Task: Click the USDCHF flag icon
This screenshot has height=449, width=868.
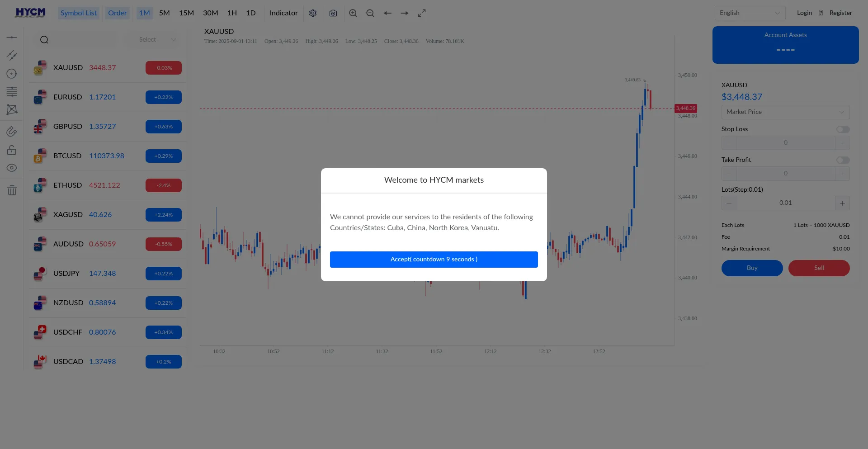Action: [40, 332]
